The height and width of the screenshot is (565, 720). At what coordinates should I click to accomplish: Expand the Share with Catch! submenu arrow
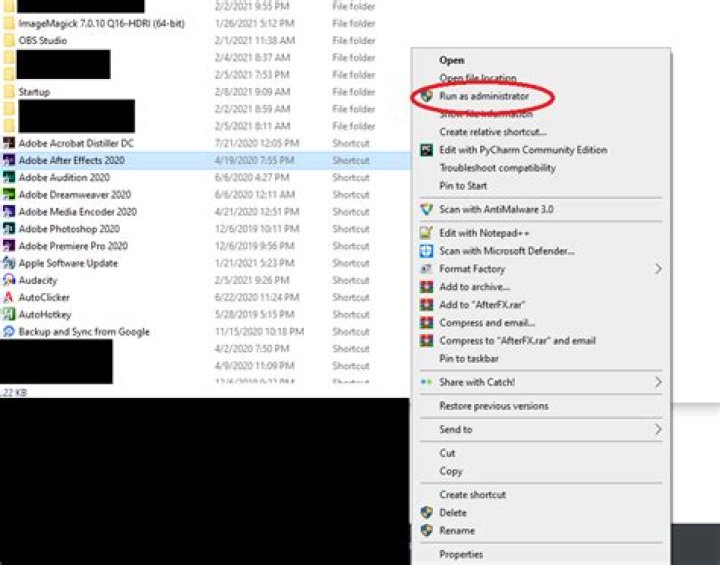click(658, 382)
